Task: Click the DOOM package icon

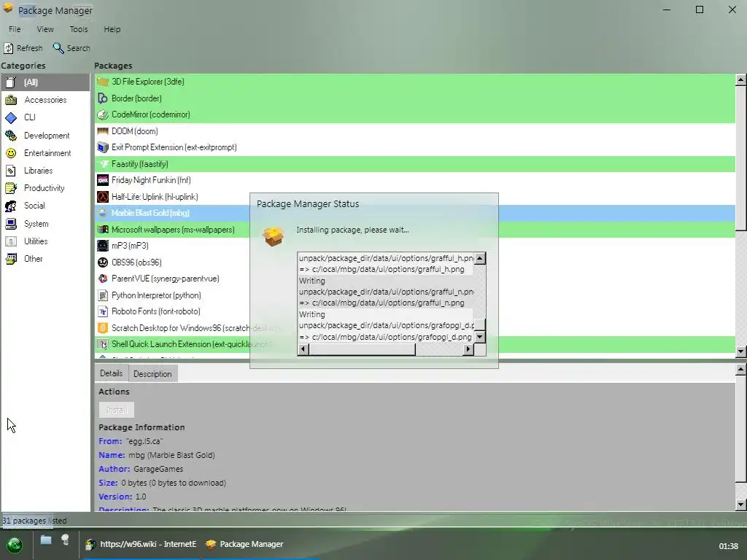Action: click(x=103, y=131)
